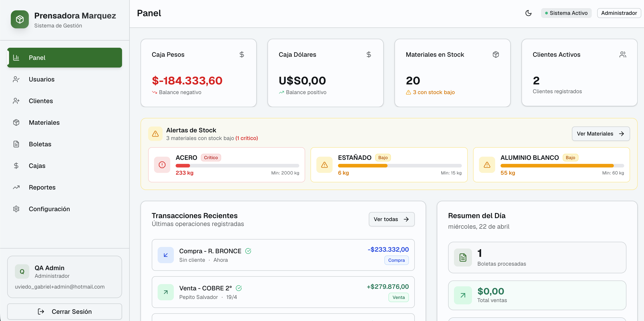Select the Cajas dollar icon in sidebar
The width and height of the screenshot is (644, 321).
click(16, 165)
